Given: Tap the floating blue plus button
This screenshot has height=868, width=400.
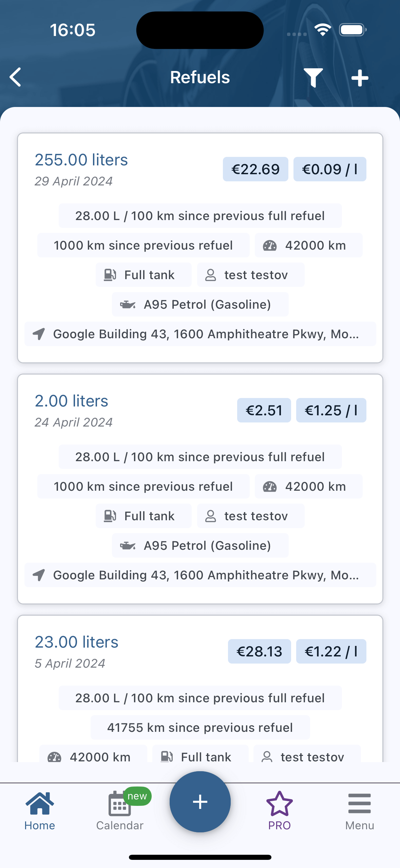Looking at the screenshot, I should pos(200,802).
